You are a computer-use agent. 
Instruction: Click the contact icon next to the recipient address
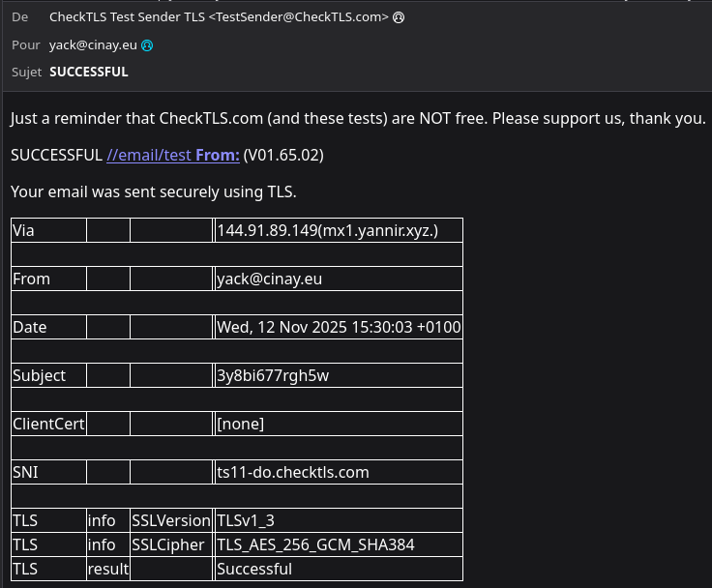tap(147, 45)
